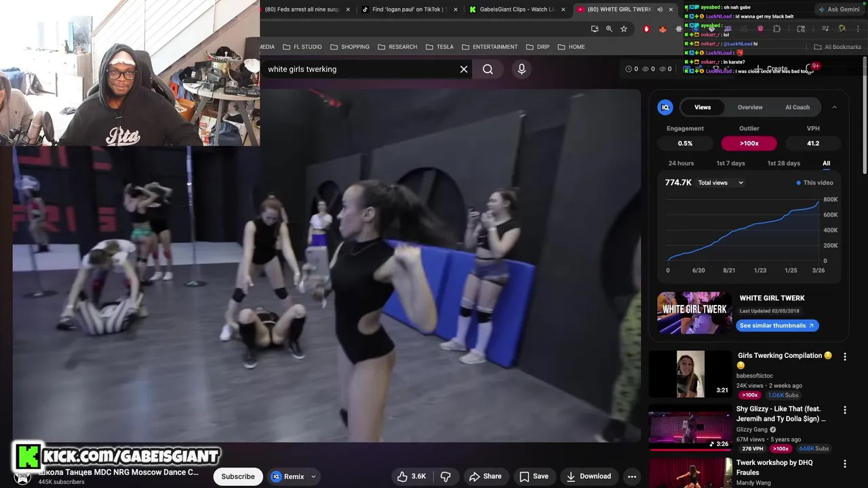Open the TESLA bookmark folder
The image size is (868, 488).
(x=439, y=47)
